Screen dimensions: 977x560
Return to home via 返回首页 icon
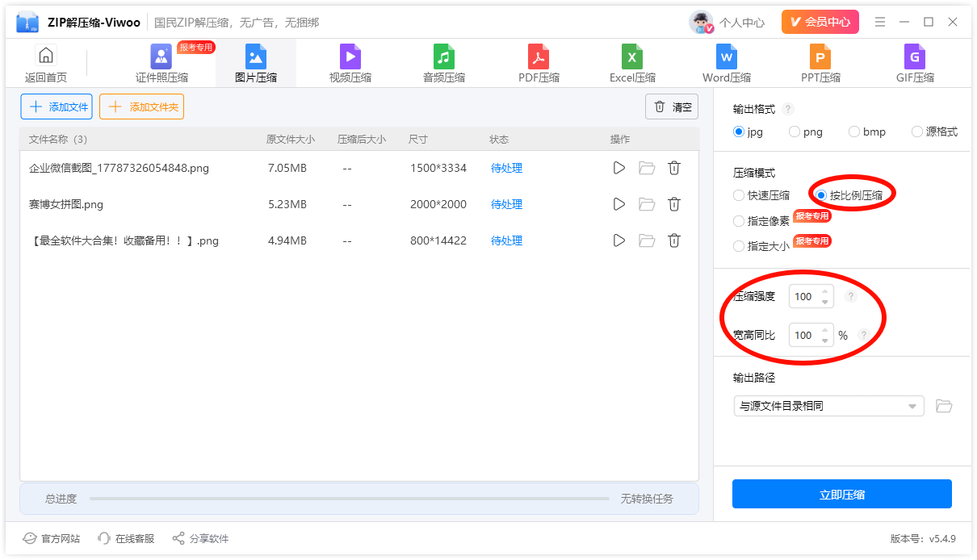point(46,56)
